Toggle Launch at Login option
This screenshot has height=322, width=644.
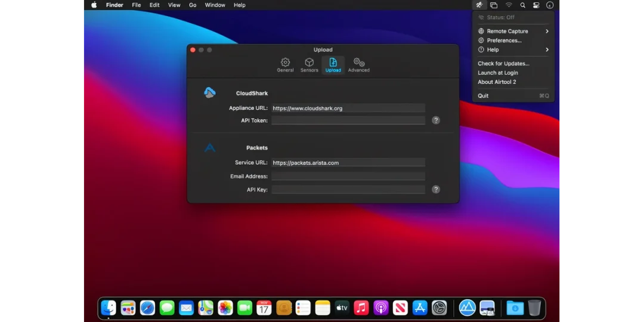(x=513, y=73)
